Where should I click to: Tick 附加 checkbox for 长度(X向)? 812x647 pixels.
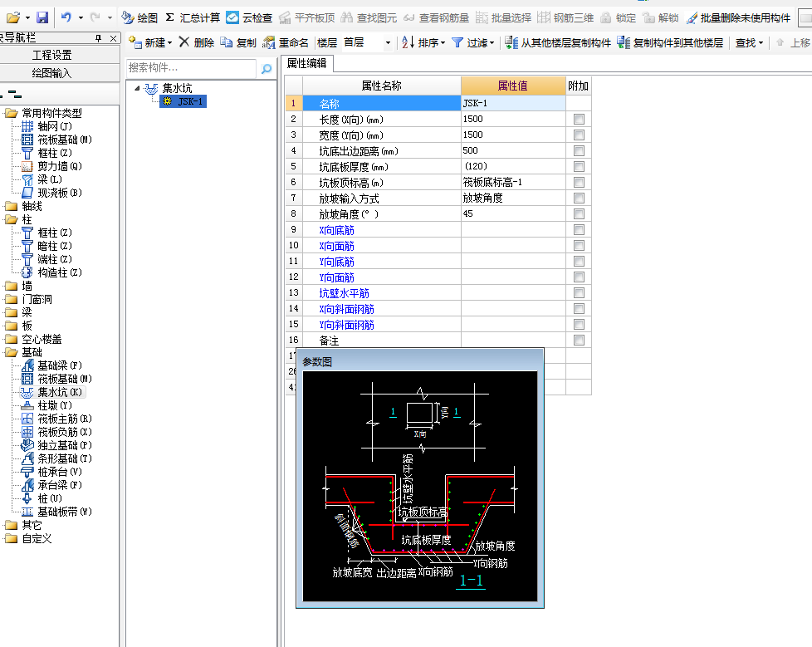point(579,119)
